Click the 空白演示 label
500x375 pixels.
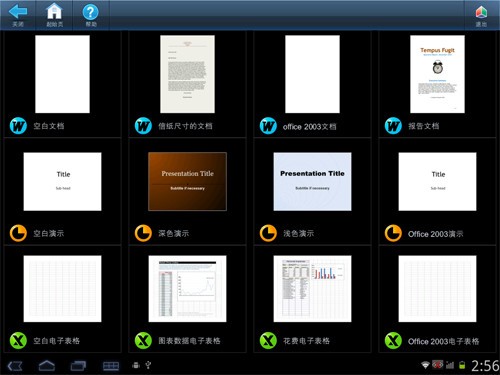49,233
